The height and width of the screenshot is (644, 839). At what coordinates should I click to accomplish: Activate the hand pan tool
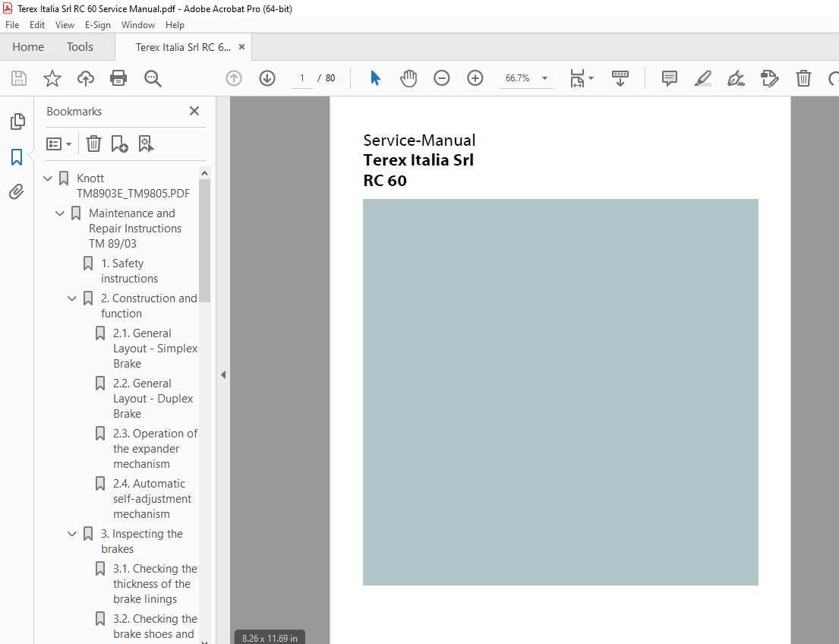pos(408,78)
